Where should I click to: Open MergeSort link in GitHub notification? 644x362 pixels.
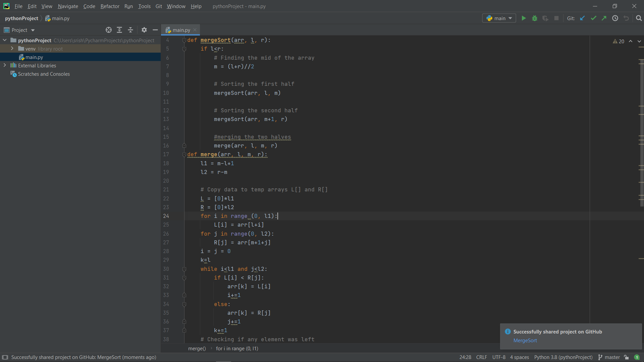pyautogui.click(x=525, y=341)
